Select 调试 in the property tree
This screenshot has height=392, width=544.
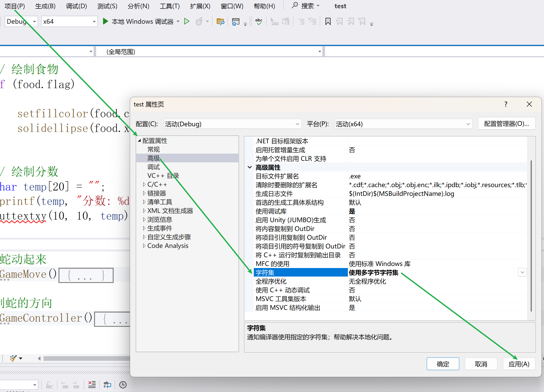pos(154,167)
